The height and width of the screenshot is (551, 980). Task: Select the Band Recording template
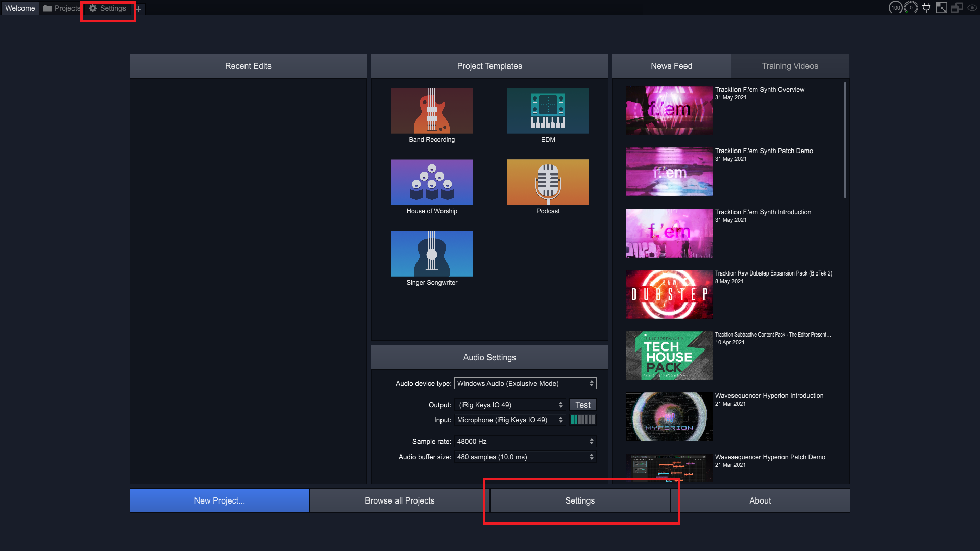[431, 111]
